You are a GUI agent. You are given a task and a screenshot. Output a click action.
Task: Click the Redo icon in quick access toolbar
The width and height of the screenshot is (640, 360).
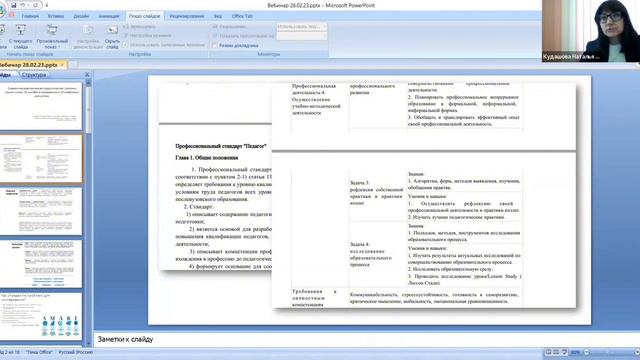35,5
